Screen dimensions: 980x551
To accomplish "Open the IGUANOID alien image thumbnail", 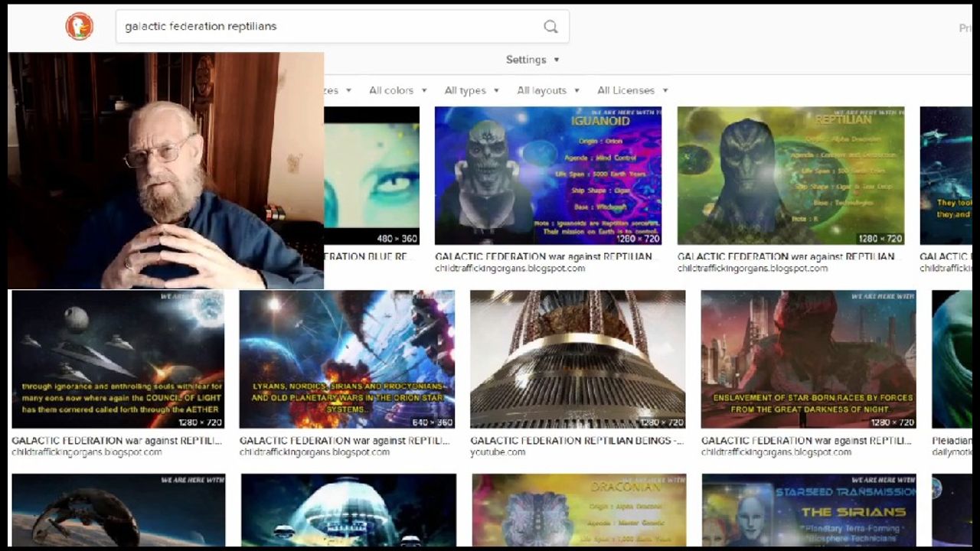I will point(547,175).
